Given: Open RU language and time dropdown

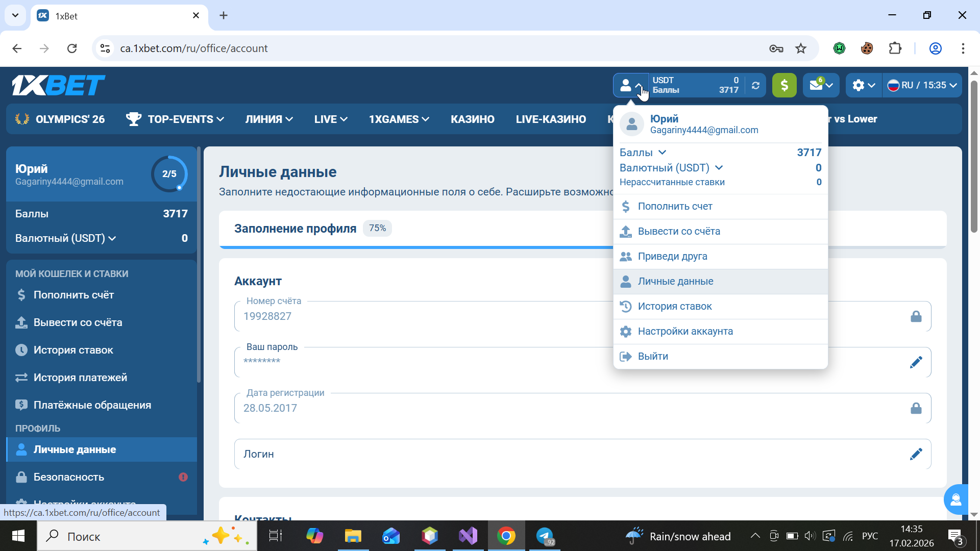Looking at the screenshot, I should coord(922,85).
